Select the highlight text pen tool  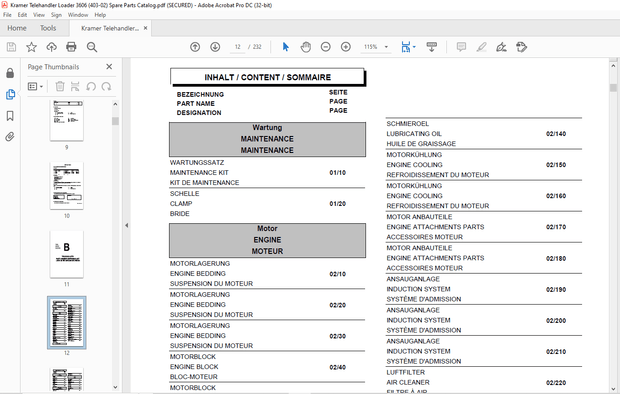tap(481, 47)
